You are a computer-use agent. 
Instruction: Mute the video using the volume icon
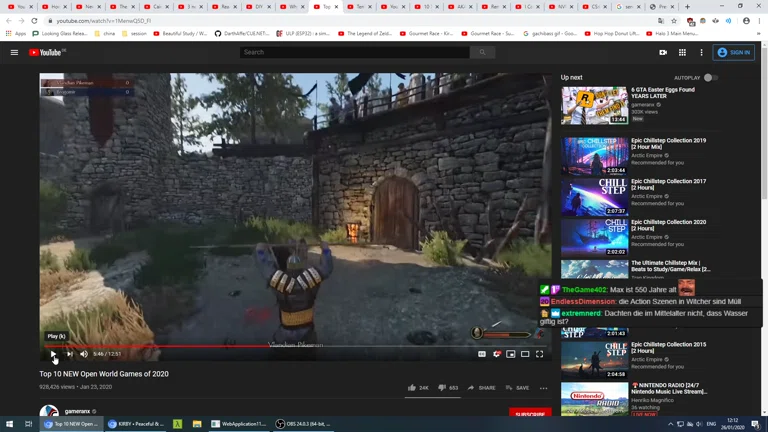point(84,354)
